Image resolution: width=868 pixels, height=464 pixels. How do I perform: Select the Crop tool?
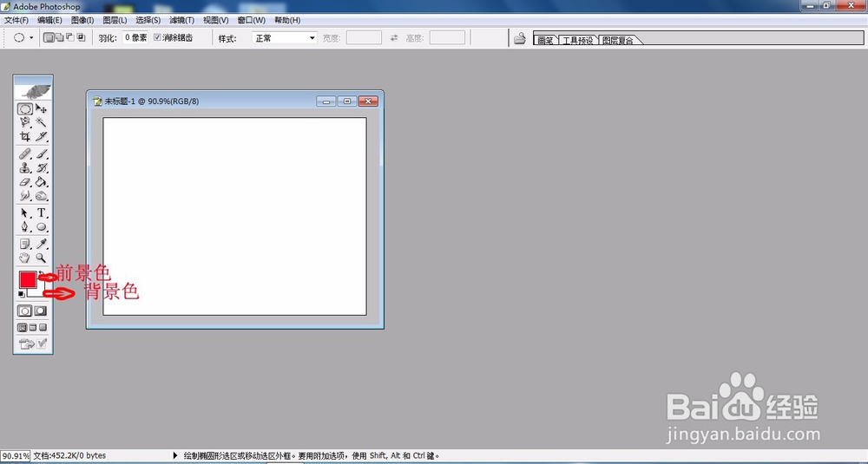tap(25, 136)
